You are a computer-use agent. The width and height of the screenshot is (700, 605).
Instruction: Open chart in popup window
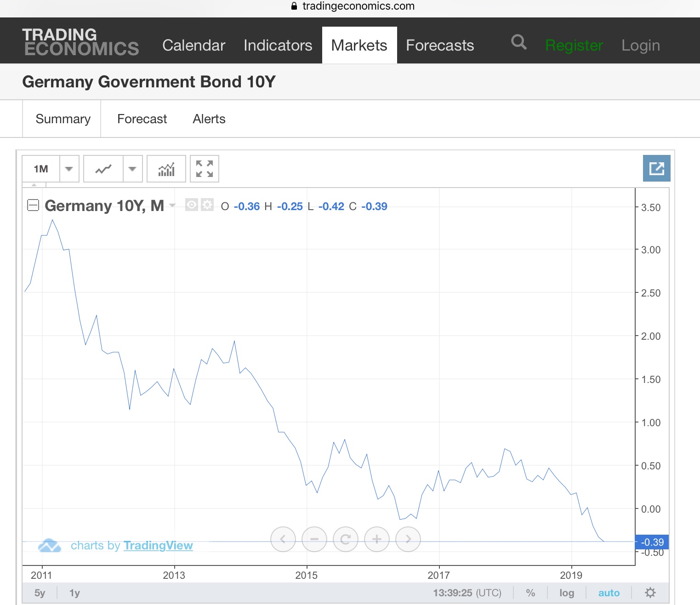point(656,169)
